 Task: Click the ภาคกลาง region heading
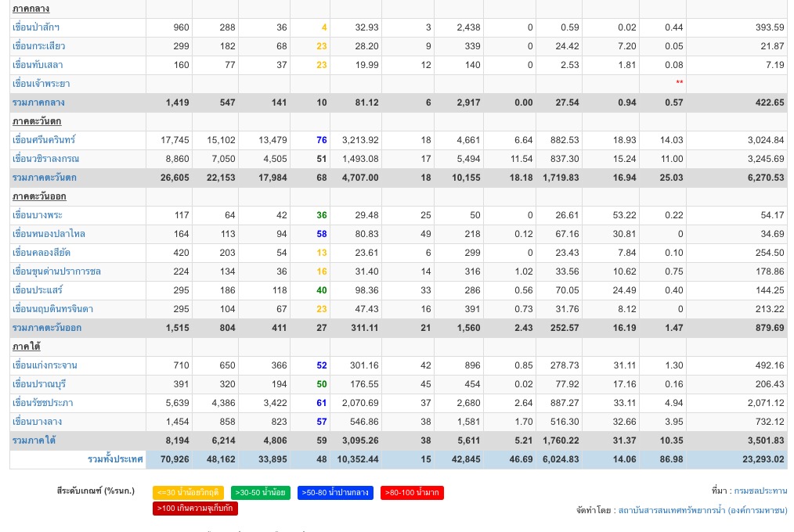(31, 9)
